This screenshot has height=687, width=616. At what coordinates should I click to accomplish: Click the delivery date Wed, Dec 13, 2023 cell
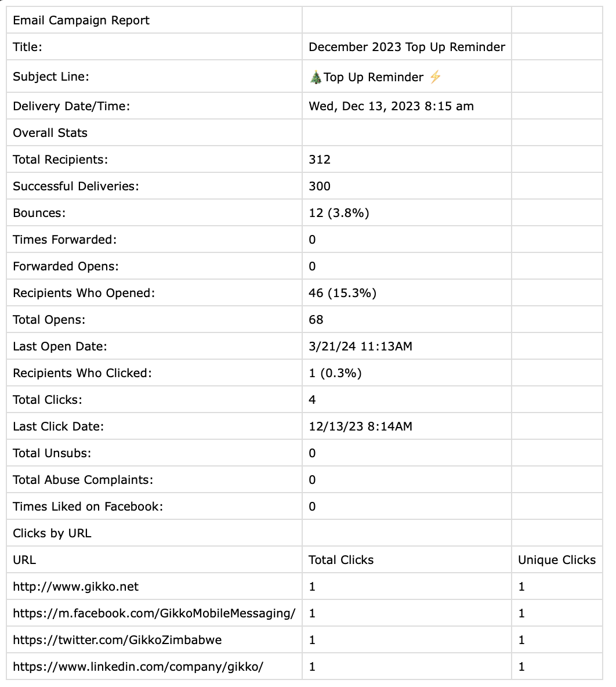[391, 106]
